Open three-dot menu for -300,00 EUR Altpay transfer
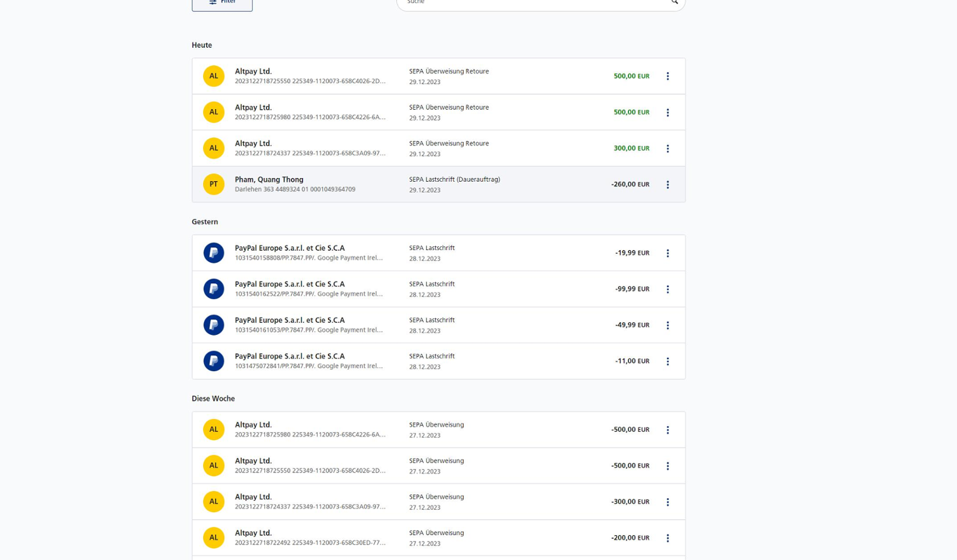957x560 pixels. 667,502
